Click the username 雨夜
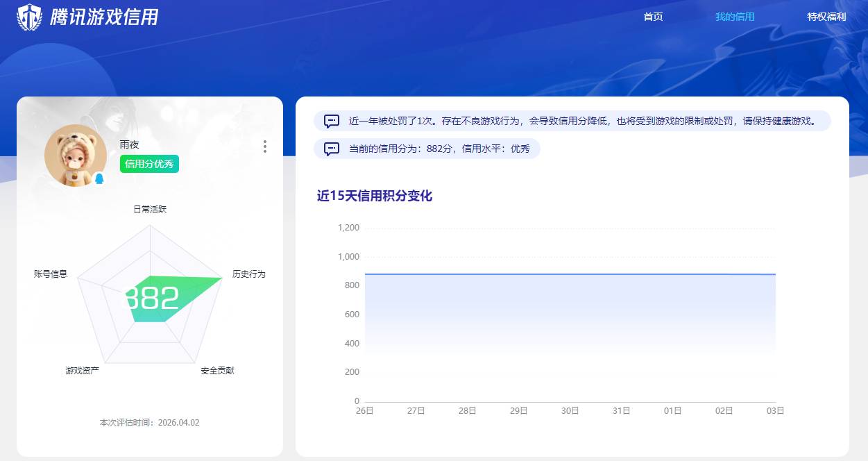Screen dimensions: 868x461 127,145
